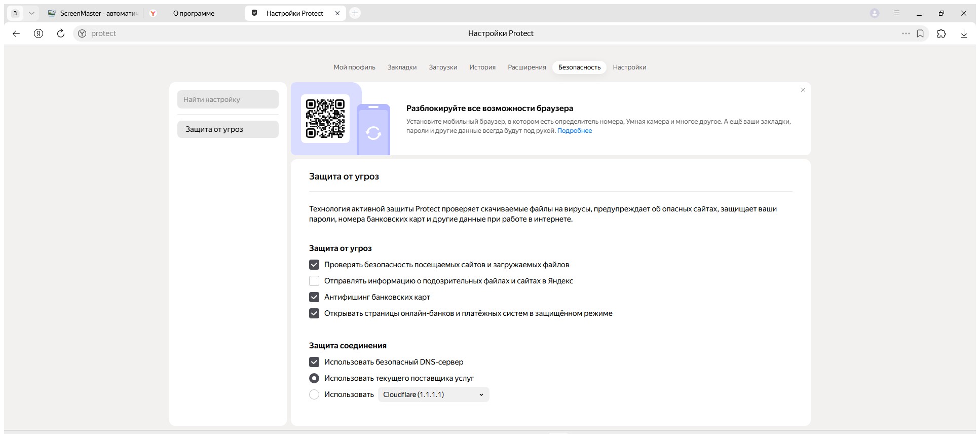
Task: Open the Расширения section
Action: [x=527, y=67]
